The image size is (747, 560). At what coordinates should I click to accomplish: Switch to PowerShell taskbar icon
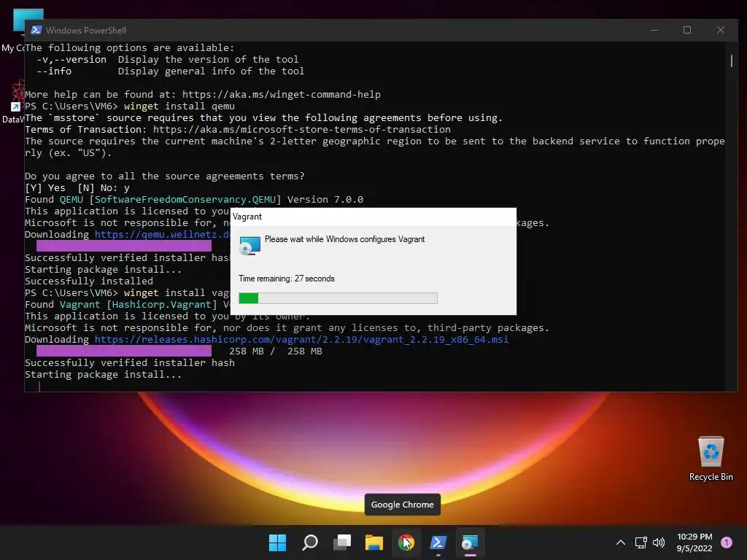tap(438, 542)
